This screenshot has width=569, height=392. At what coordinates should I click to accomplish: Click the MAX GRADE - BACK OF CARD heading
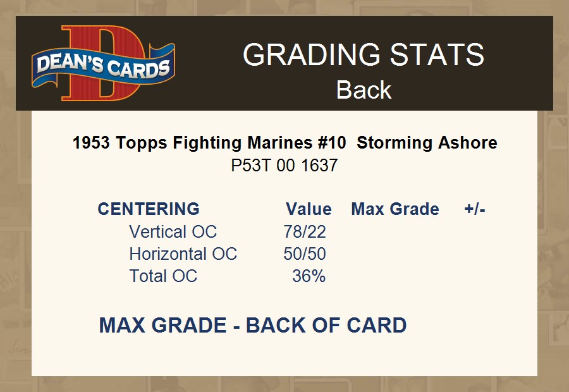tap(253, 326)
